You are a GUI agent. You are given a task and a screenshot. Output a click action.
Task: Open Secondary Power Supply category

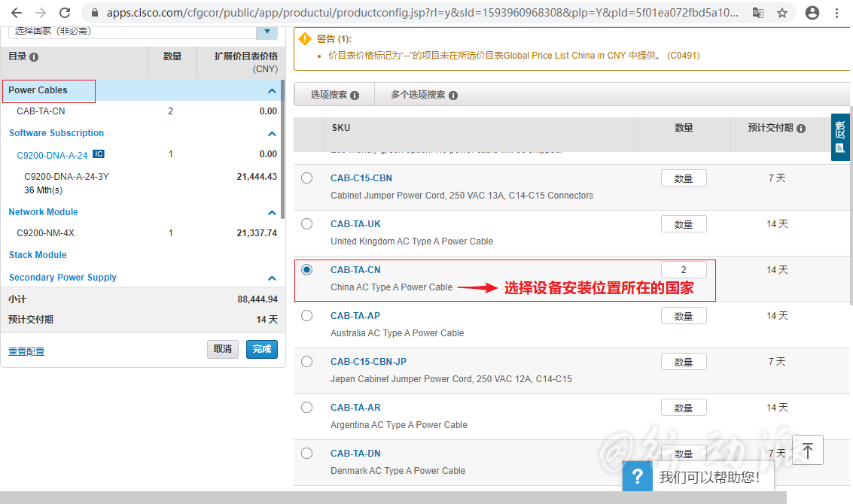pos(62,278)
